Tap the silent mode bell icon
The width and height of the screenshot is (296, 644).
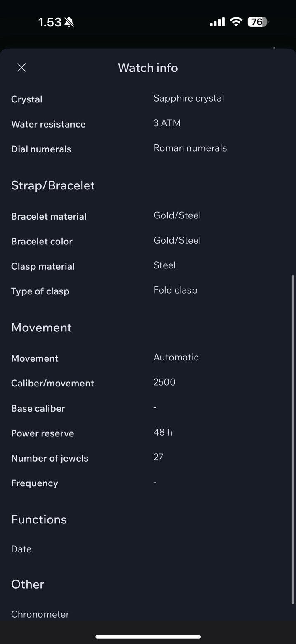tap(69, 22)
